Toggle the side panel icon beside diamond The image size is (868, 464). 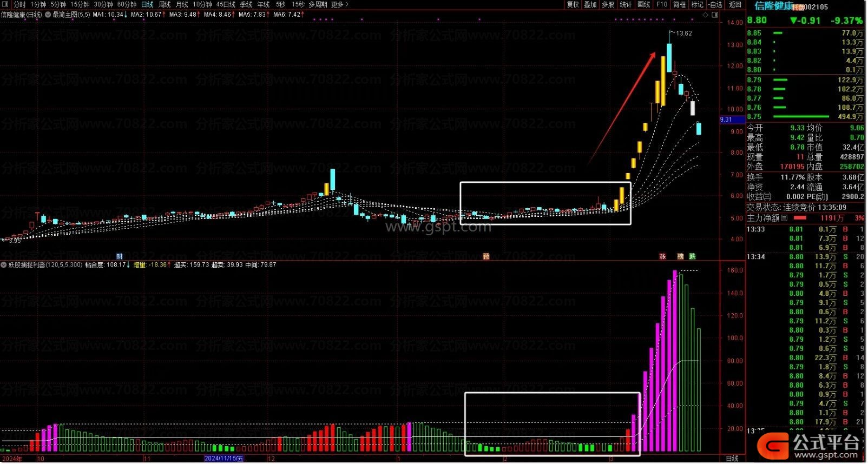[714, 15]
